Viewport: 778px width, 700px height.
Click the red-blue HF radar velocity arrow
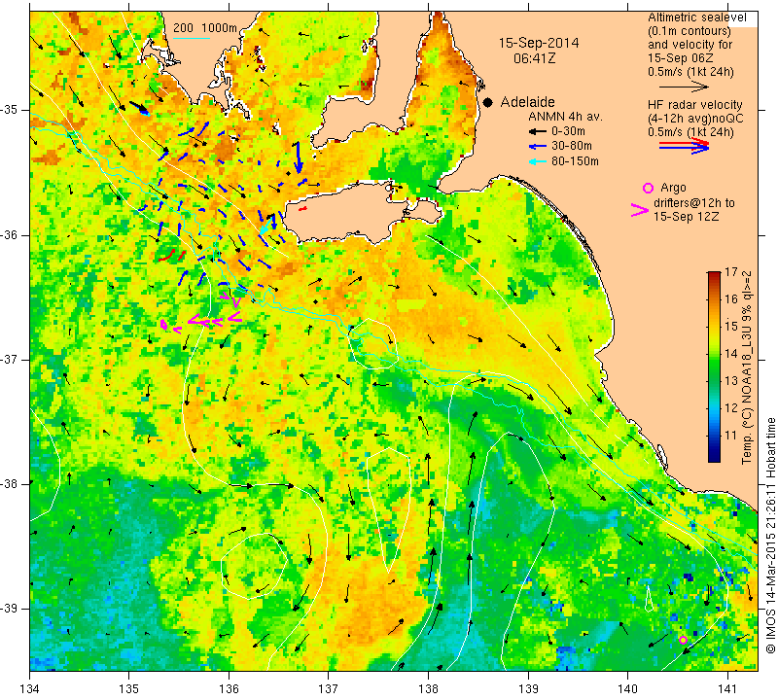pyautogui.click(x=684, y=146)
